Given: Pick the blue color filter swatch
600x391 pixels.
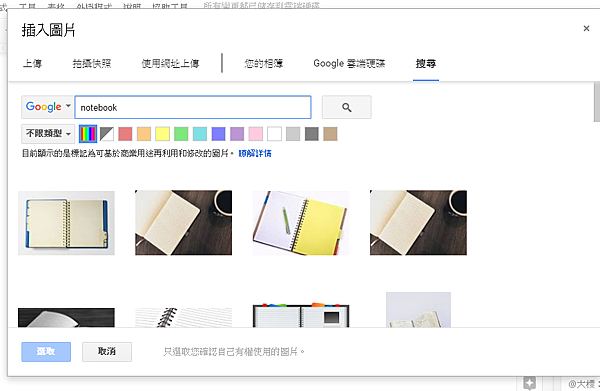Looking at the screenshot, I should 218,134.
